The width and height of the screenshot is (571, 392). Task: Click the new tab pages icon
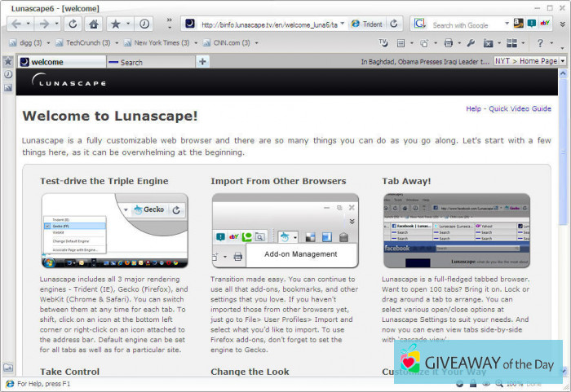(x=424, y=43)
